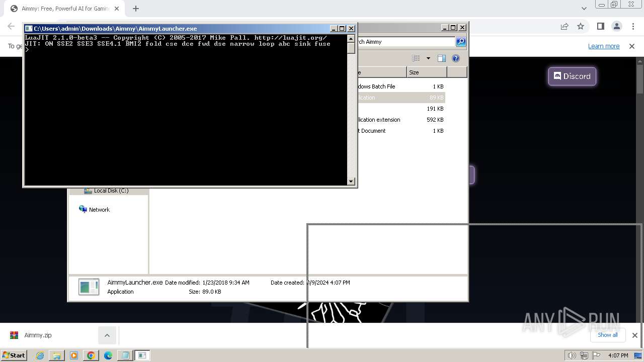Image resolution: width=644 pixels, height=362 pixels.
Task: Click the Explorer change view icon
Action: [416, 58]
